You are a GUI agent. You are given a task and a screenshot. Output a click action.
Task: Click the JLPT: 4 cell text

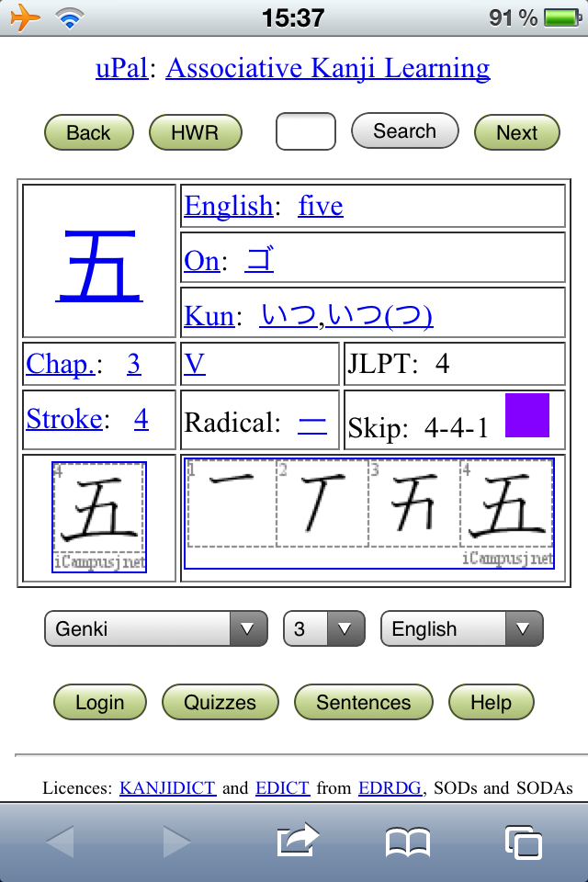(399, 364)
